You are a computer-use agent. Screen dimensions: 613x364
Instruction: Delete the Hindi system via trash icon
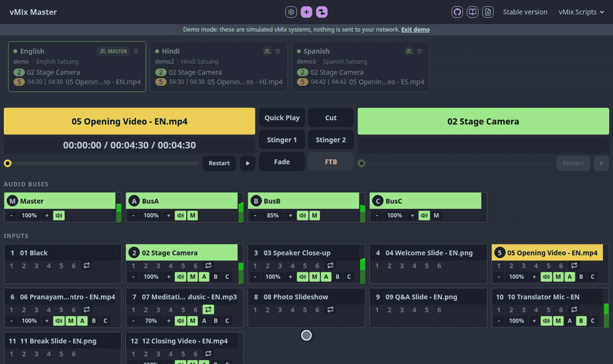(x=278, y=51)
